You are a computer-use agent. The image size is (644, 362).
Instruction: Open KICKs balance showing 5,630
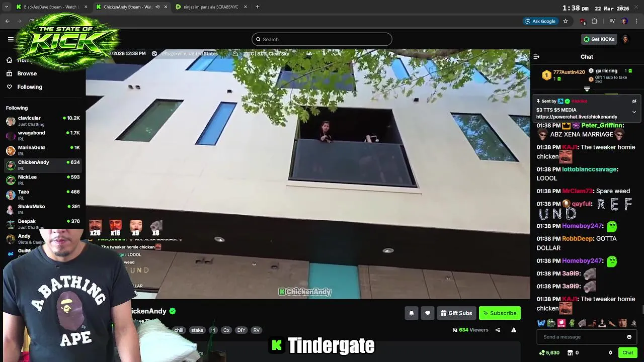[549, 352]
